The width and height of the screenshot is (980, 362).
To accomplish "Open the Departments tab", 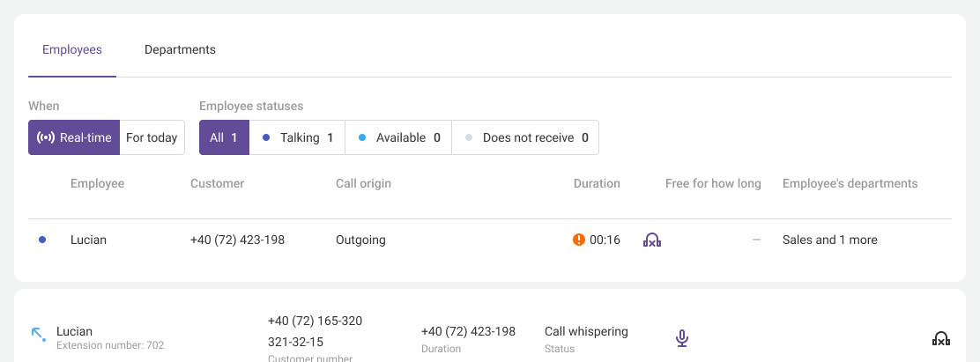I will 180,49.
